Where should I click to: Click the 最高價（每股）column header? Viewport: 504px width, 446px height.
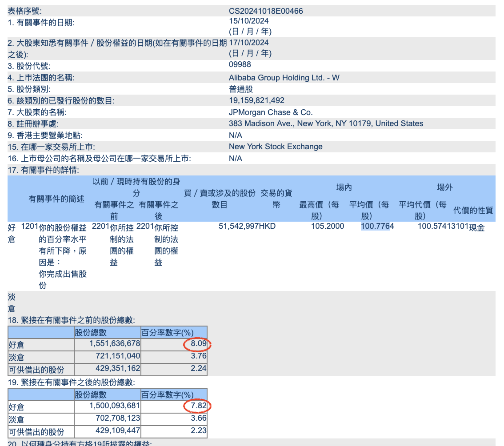[x=319, y=211]
